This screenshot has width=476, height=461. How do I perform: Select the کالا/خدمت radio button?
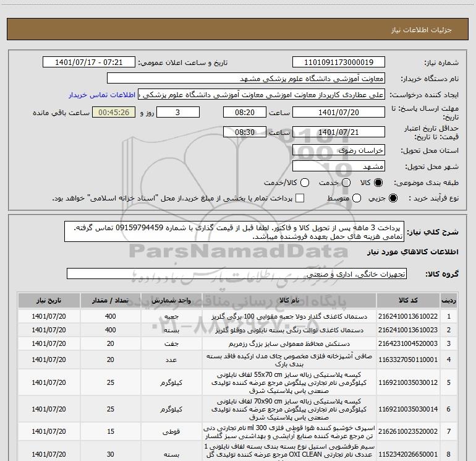coord(305,183)
